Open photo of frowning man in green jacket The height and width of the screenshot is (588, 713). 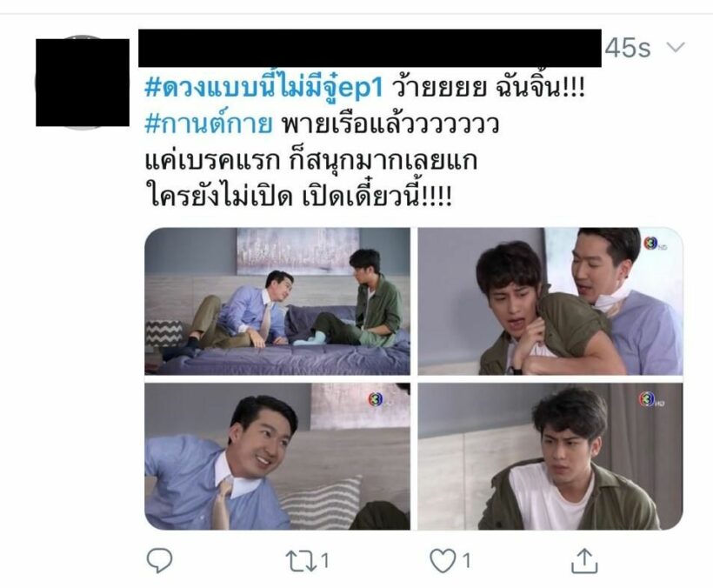pos(550,456)
